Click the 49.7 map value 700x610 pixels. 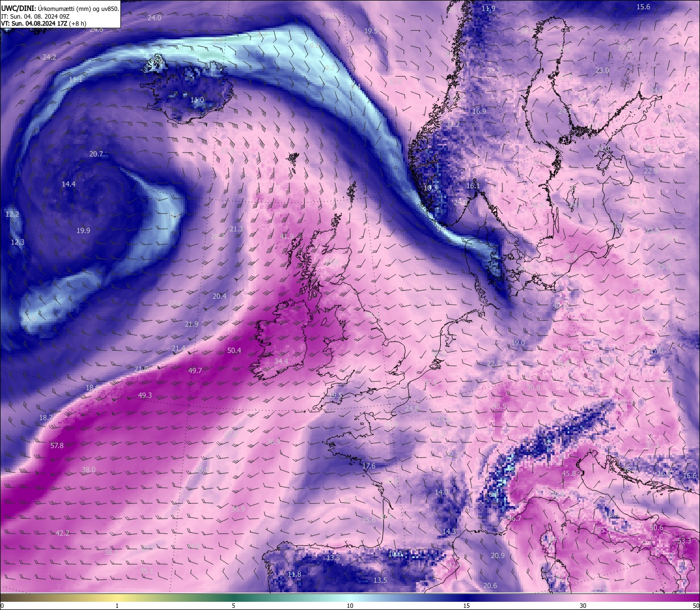point(195,371)
